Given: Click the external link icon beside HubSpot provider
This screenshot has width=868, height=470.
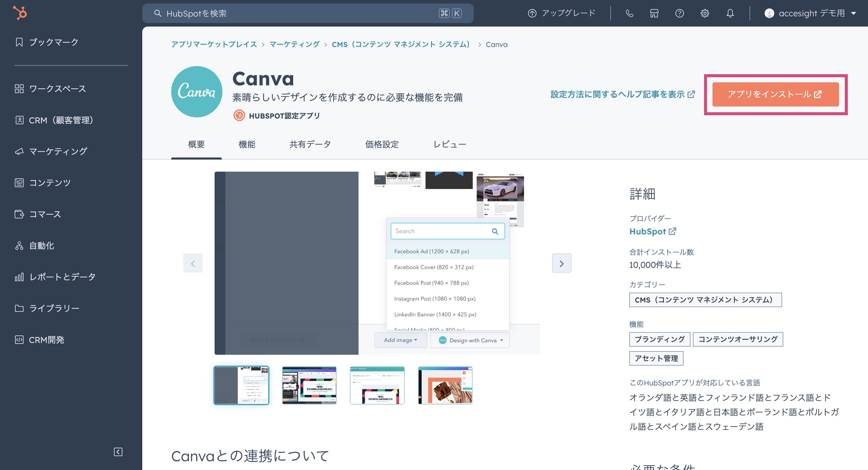Looking at the screenshot, I should click(x=673, y=231).
